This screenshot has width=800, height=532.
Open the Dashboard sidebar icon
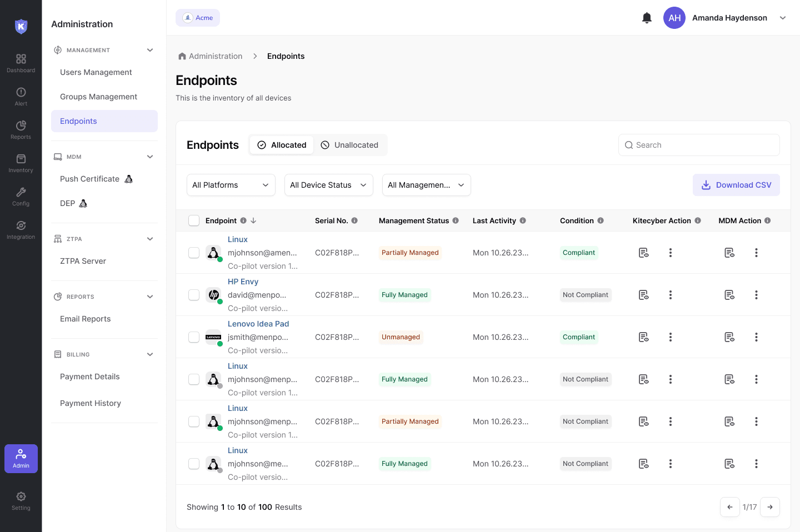(21, 63)
